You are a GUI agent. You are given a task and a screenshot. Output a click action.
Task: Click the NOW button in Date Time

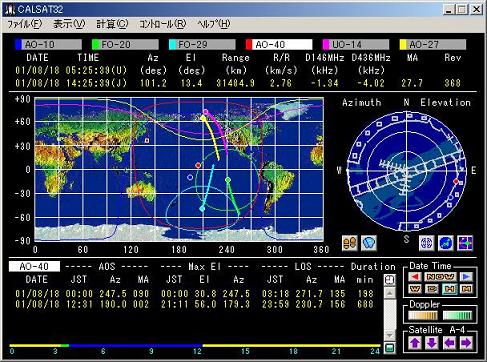(x=440, y=277)
